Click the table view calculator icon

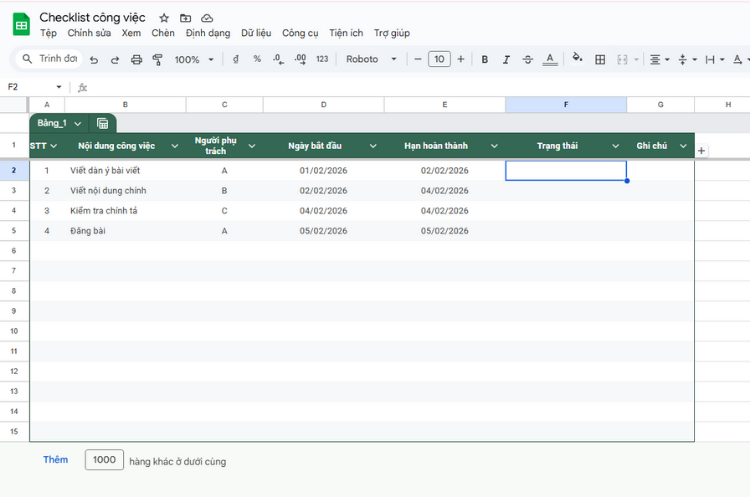pyautogui.click(x=102, y=123)
